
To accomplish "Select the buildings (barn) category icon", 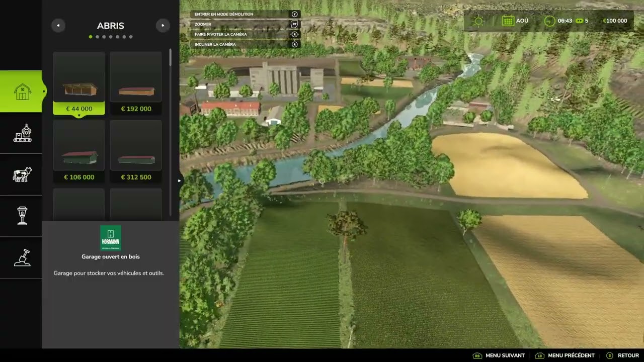I will [x=22, y=92].
